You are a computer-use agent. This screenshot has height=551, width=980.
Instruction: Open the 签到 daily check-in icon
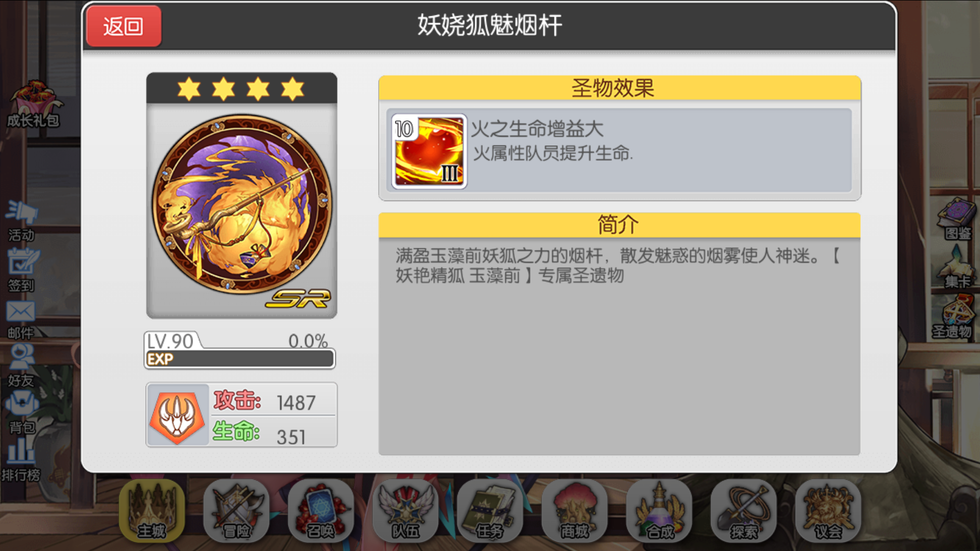pos(21,270)
